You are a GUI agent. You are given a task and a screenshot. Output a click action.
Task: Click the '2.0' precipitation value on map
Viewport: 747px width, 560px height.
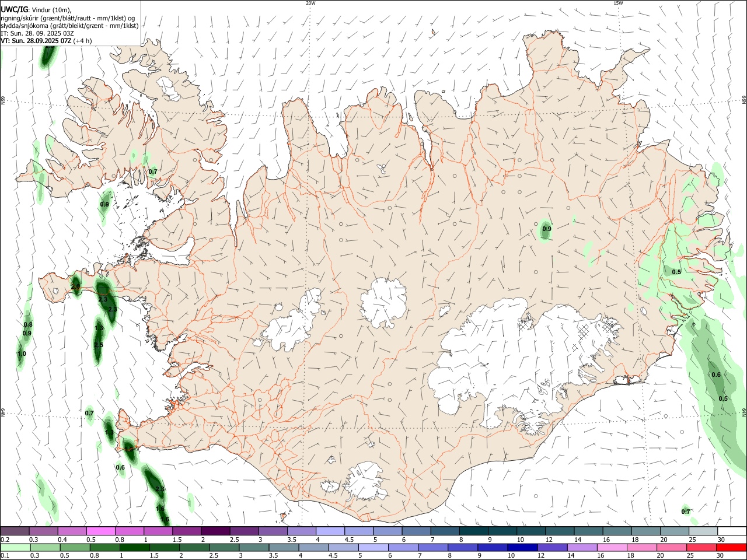pos(75,286)
